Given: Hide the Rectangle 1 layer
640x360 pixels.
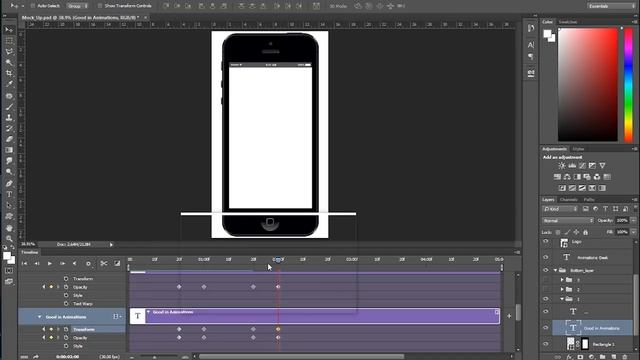Looking at the screenshot, I should tap(546, 344).
